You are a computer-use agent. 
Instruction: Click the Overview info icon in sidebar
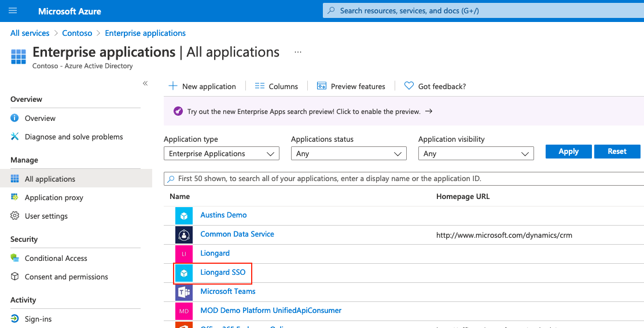pyautogui.click(x=15, y=118)
